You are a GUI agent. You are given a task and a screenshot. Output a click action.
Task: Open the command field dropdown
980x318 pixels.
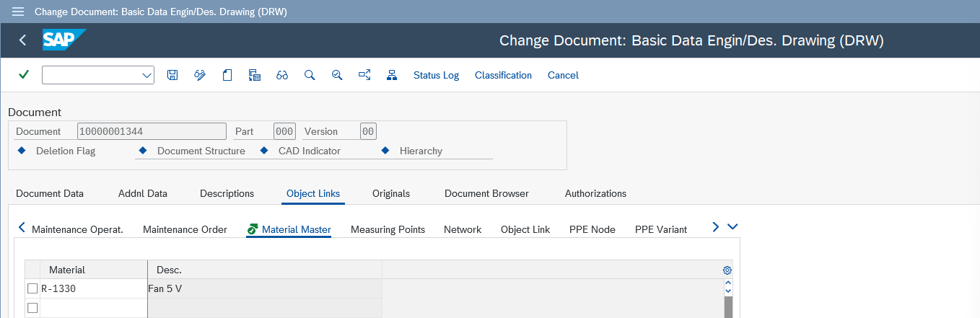pyautogui.click(x=146, y=75)
